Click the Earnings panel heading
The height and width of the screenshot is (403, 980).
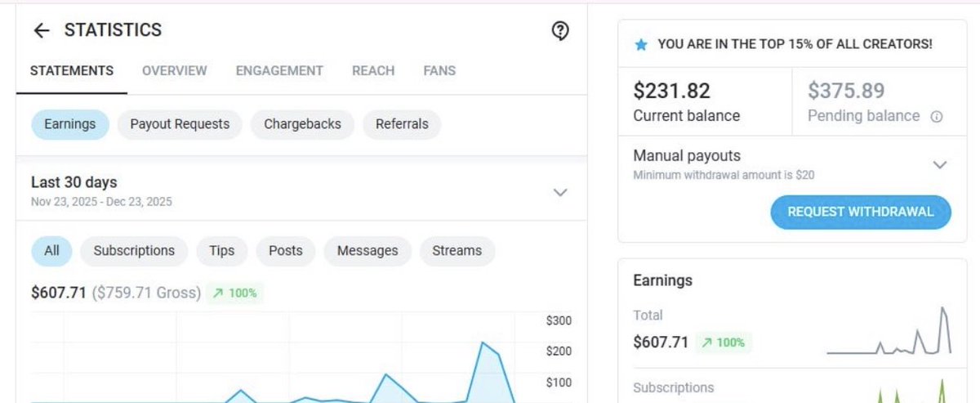[x=662, y=280]
